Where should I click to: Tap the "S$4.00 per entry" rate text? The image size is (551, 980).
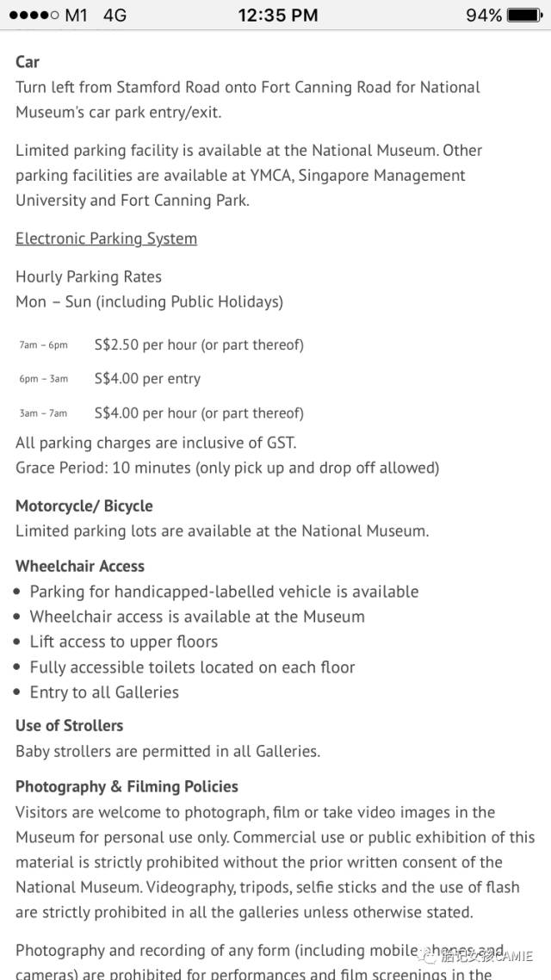[x=147, y=379]
